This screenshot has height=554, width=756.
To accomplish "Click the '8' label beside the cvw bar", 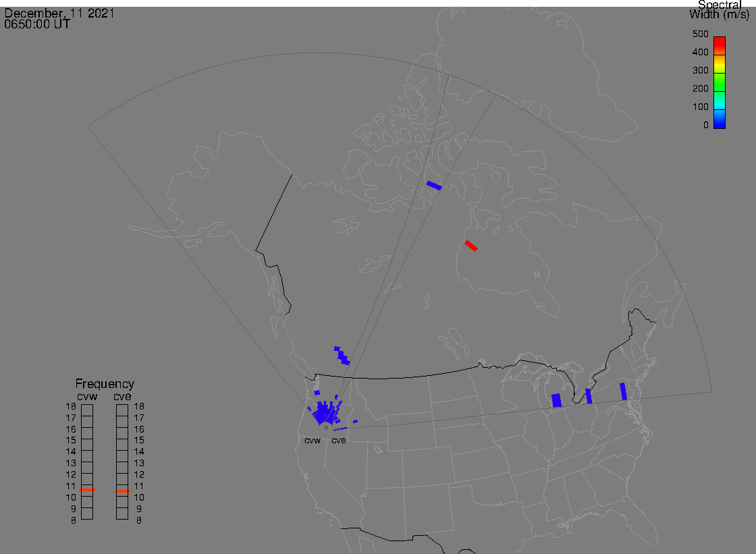I will 74,521.
